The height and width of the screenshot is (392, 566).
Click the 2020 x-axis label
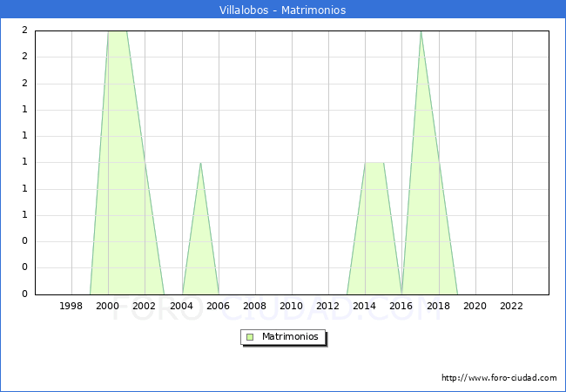click(475, 306)
